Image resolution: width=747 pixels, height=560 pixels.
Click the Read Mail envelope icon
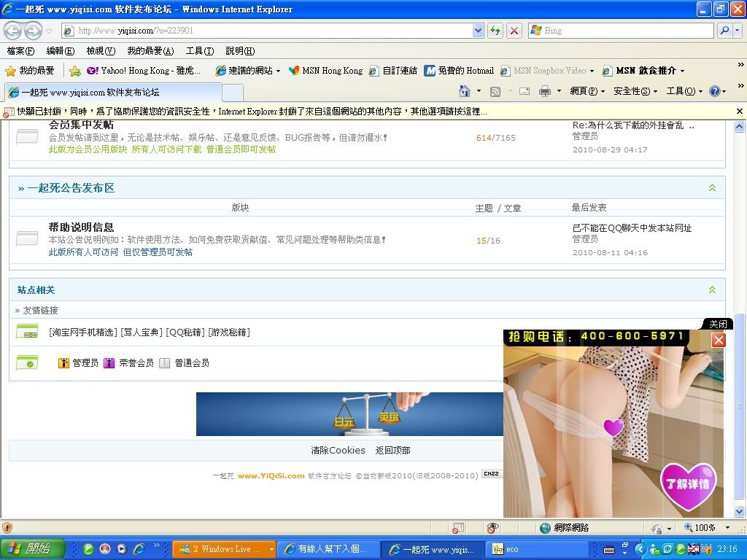(524, 91)
